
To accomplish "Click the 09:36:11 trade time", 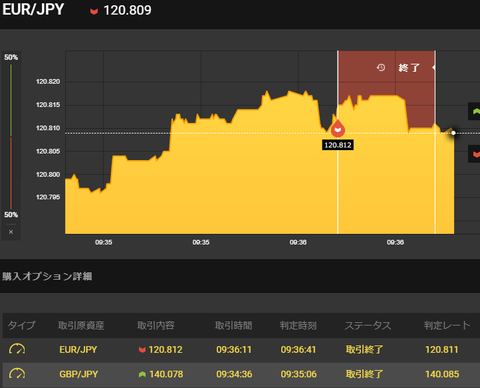I will [234, 350].
